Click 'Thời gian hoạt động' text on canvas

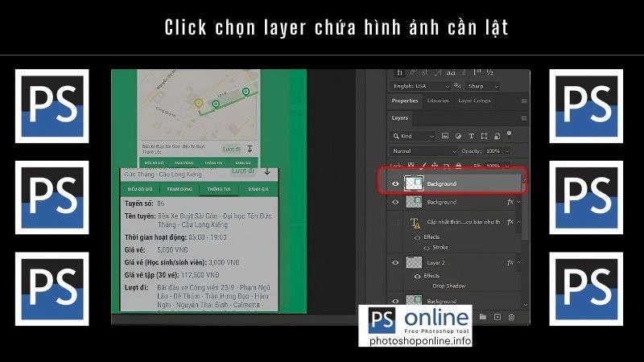(155, 237)
